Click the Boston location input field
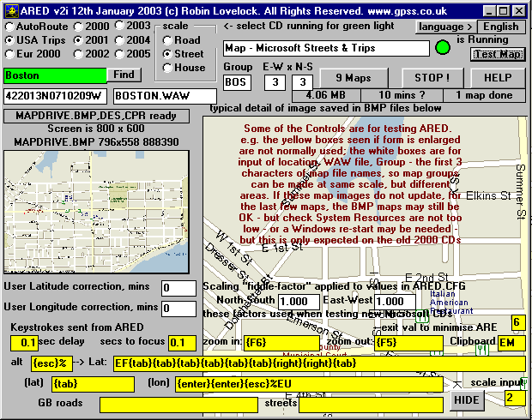The image size is (532, 420). click(x=55, y=75)
